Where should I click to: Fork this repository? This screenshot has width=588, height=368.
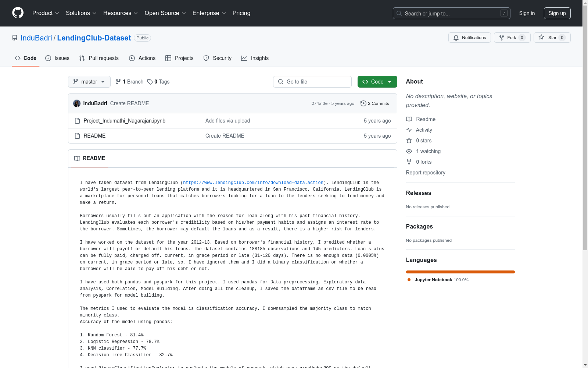click(512, 38)
